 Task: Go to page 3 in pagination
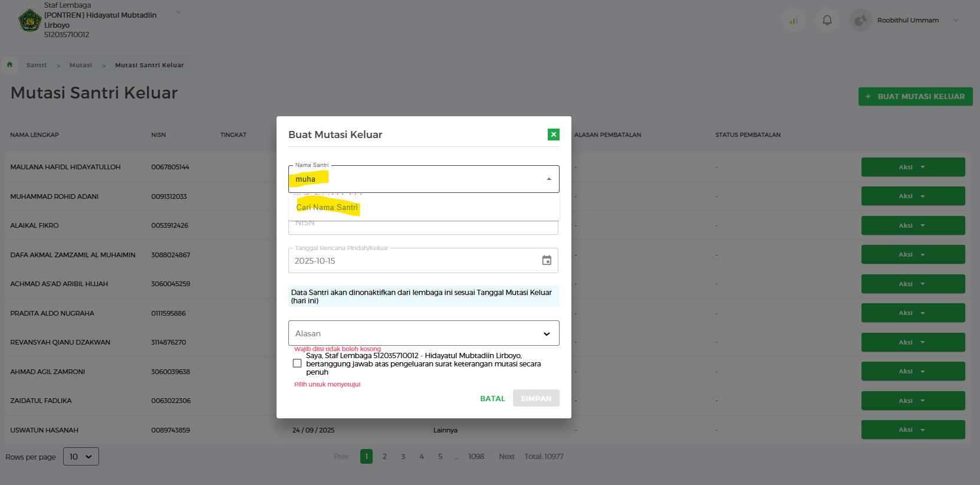403,457
